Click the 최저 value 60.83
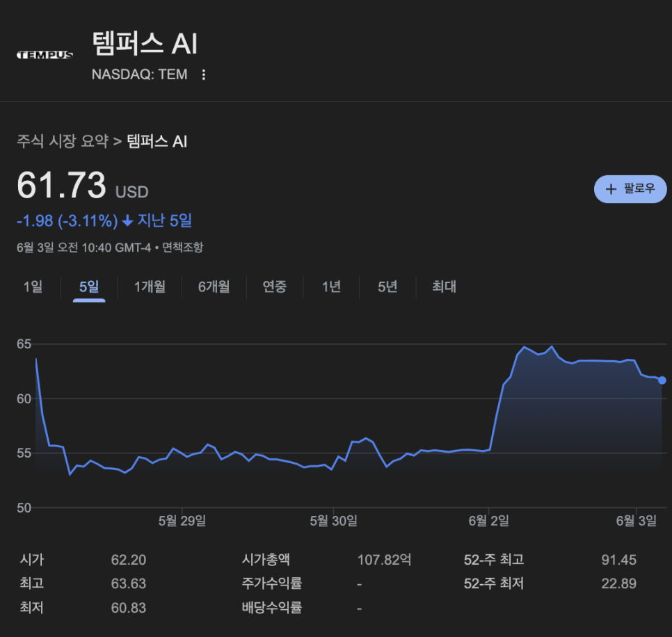 129,608
